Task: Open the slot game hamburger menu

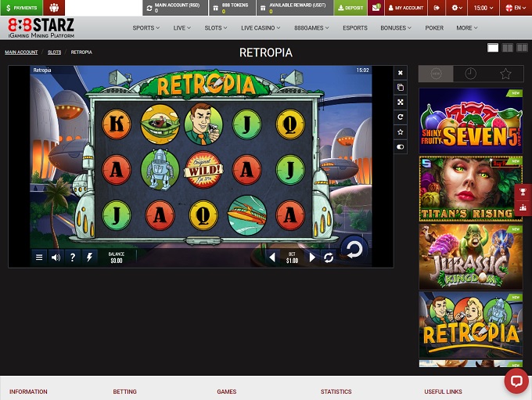Action: (39, 257)
